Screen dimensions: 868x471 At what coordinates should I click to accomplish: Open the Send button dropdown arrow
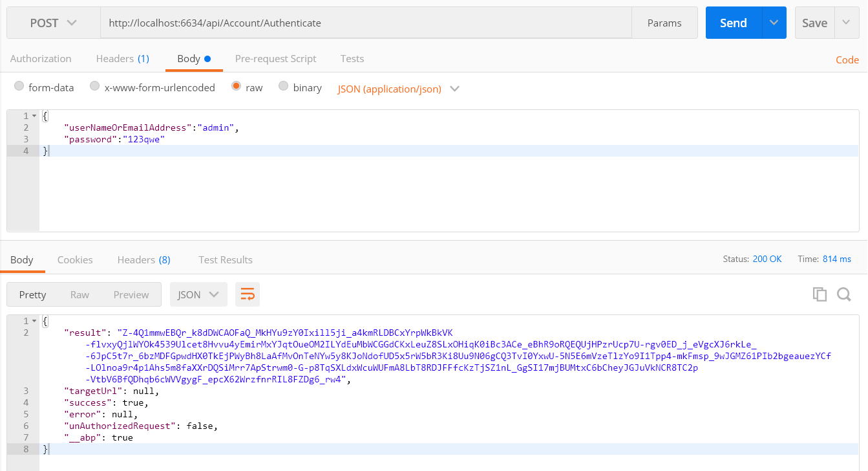tap(774, 23)
